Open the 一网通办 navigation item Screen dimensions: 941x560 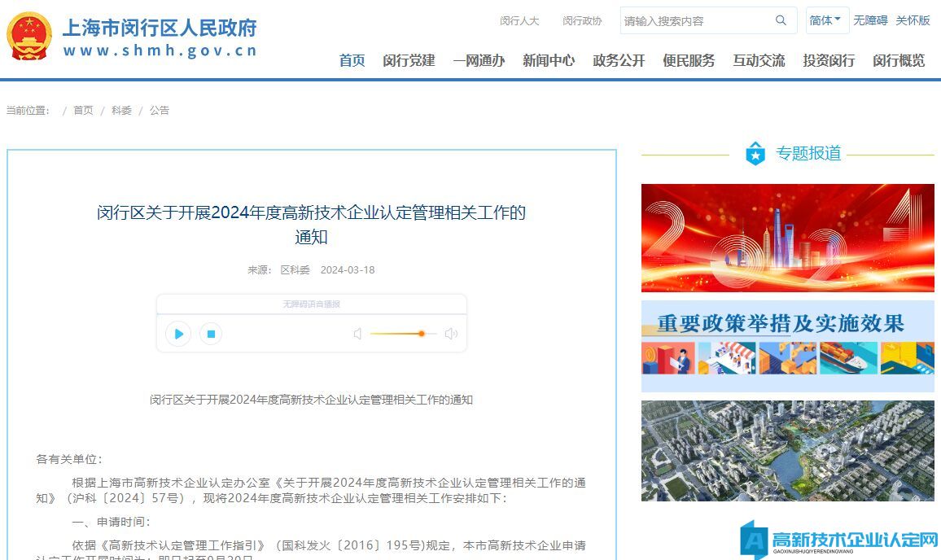coord(479,60)
